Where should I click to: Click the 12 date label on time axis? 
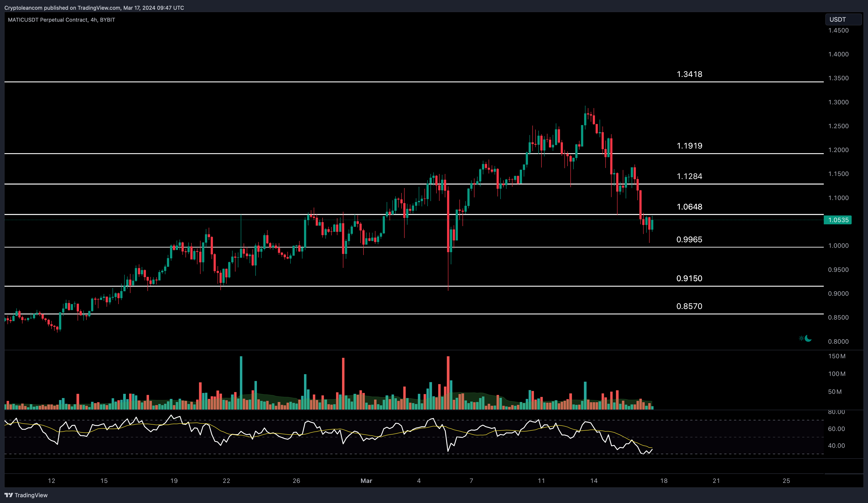coord(51,481)
